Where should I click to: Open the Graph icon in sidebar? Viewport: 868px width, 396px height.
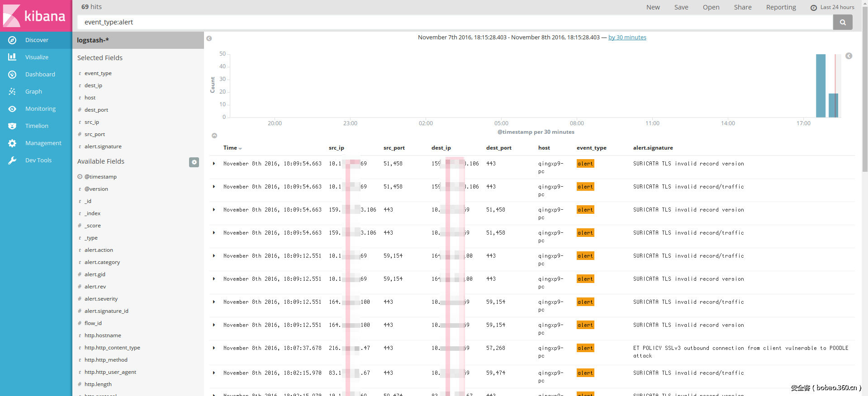coord(12,92)
